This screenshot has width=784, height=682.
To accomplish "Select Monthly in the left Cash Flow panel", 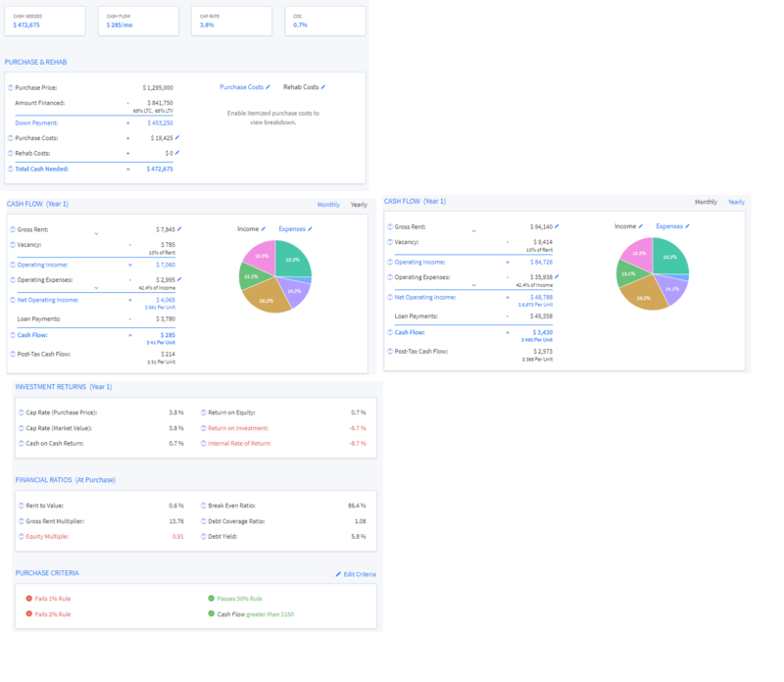I will pyautogui.click(x=328, y=205).
